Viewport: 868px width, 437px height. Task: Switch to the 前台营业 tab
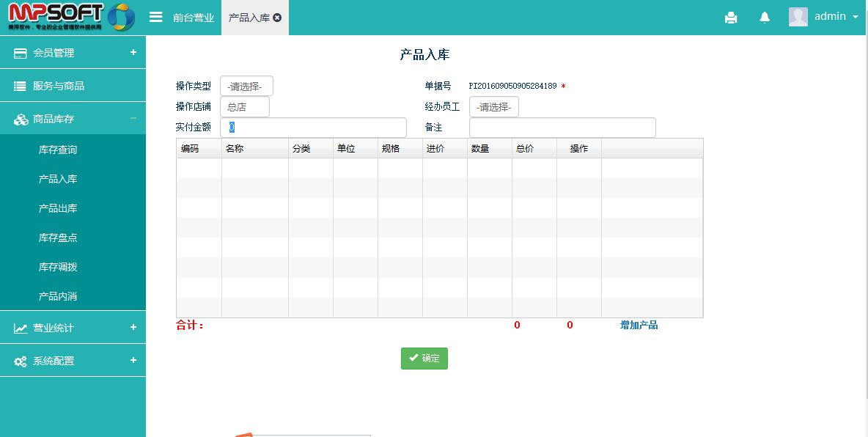coord(194,18)
